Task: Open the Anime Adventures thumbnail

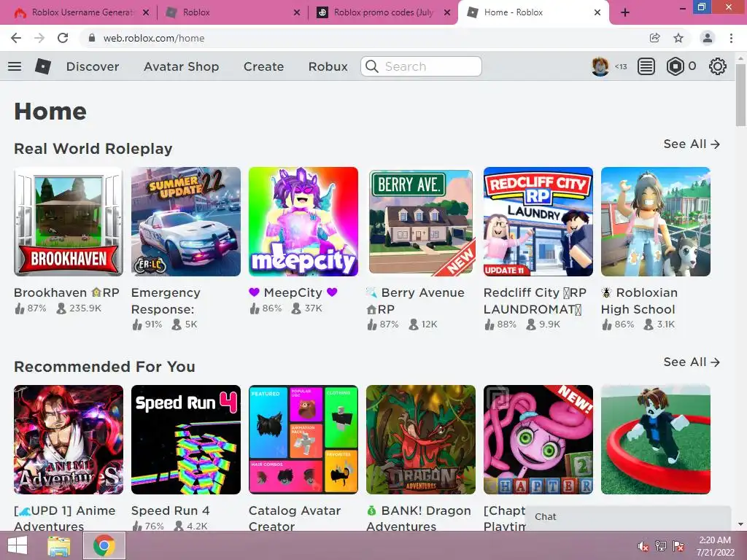Action: click(x=69, y=440)
